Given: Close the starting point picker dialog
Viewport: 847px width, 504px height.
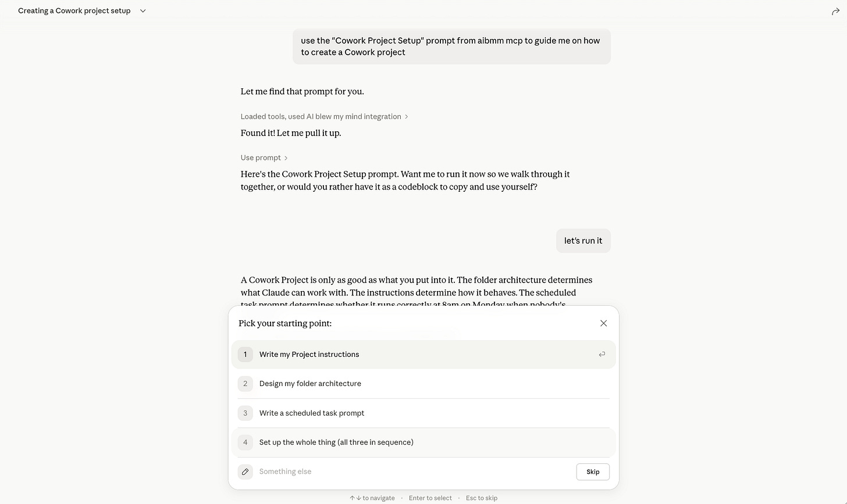Looking at the screenshot, I should 603,323.
